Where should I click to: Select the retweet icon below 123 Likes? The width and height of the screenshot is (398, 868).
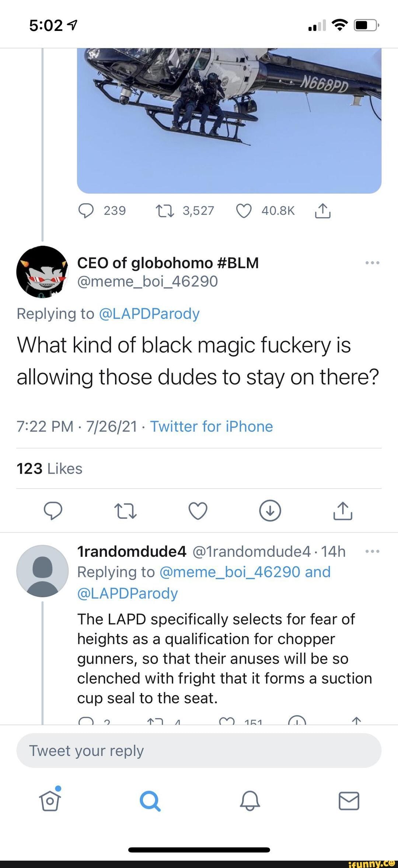pyautogui.click(x=125, y=511)
